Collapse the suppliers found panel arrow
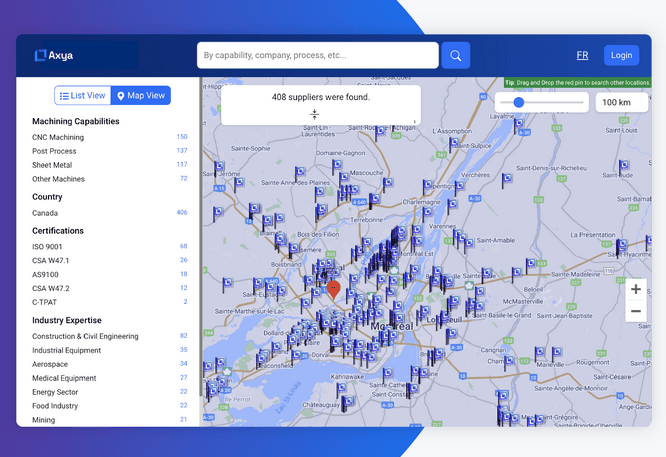Screen dimensions: 666x457 (314, 114)
